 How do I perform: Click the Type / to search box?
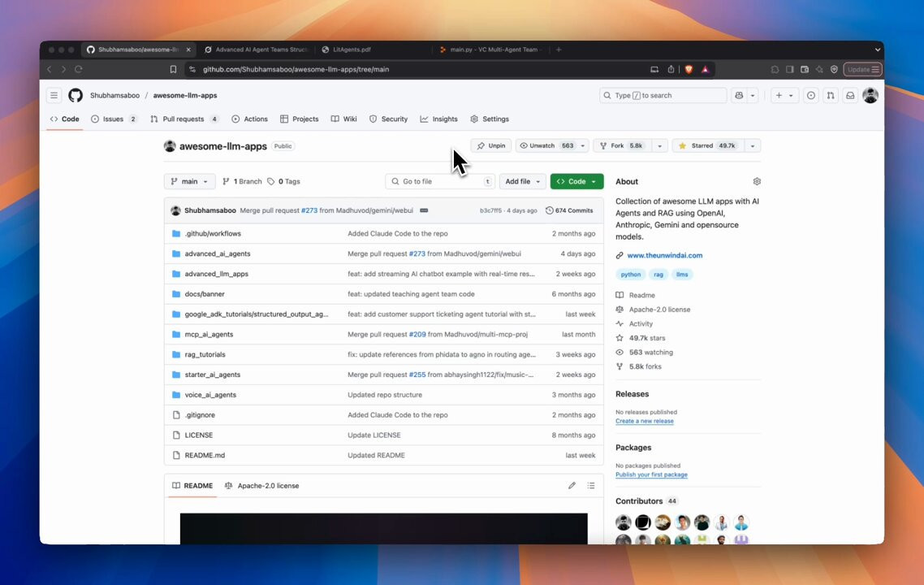tap(663, 95)
